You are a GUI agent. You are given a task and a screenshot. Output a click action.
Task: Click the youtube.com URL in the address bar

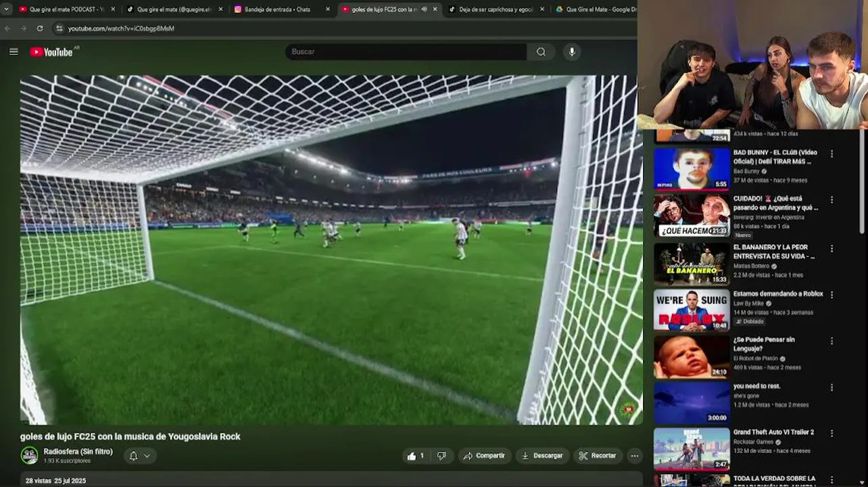tap(121, 28)
